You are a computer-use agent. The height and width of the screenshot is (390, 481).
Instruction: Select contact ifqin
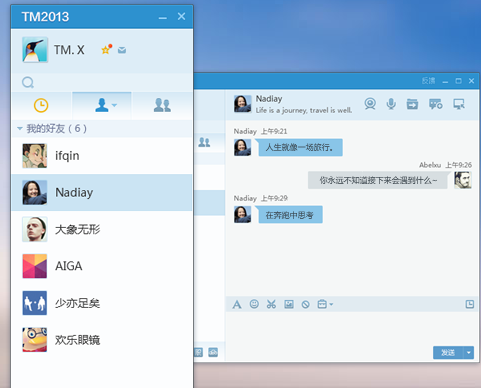click(102, 156)
